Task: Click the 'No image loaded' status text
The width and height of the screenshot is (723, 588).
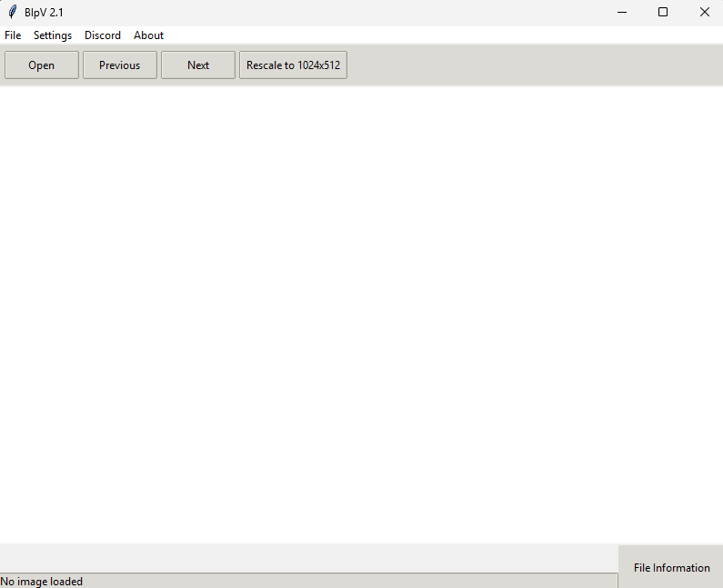Action: coord(42,582)
